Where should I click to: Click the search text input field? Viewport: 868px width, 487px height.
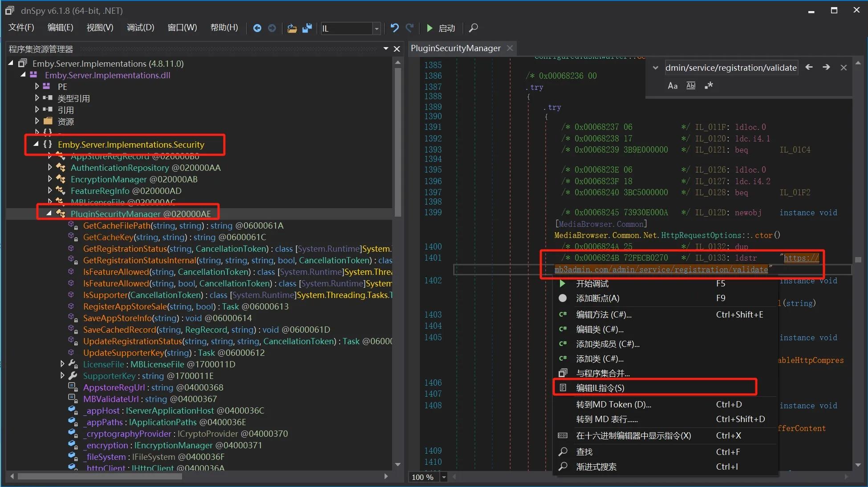(x=730, y=68)
